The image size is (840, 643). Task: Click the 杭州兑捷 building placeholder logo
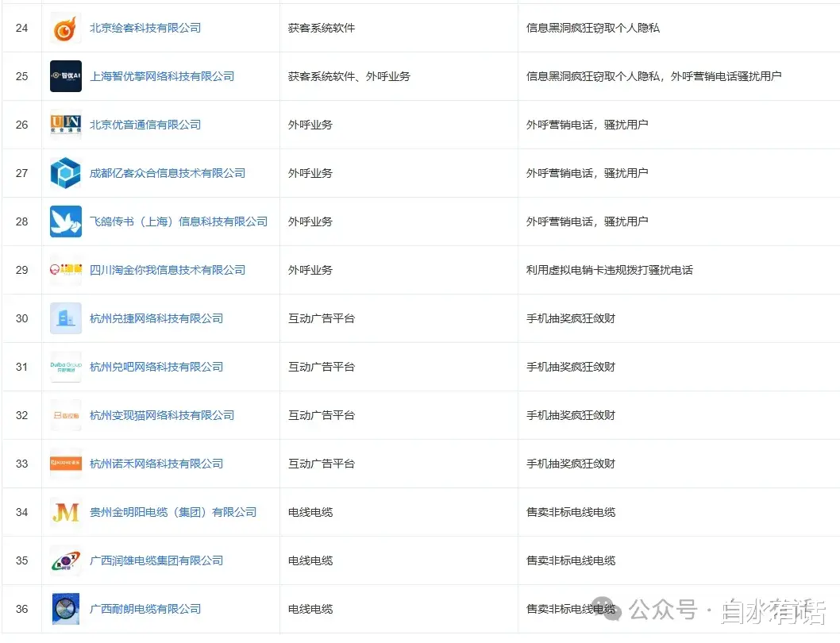click(x=65, y=318)
